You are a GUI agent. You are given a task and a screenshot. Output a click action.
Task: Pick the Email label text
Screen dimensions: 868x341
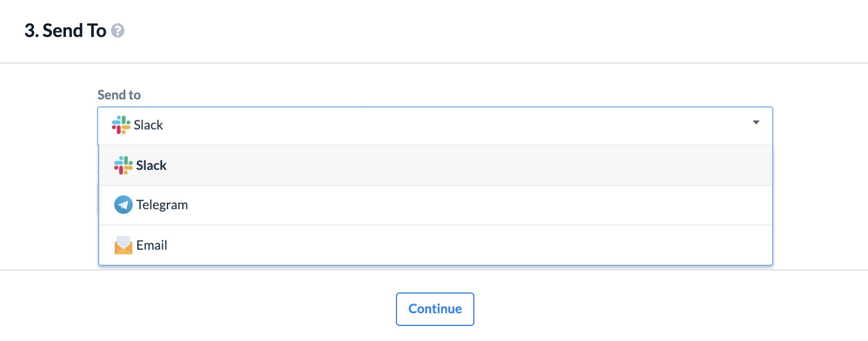click(x=152, y=245)
